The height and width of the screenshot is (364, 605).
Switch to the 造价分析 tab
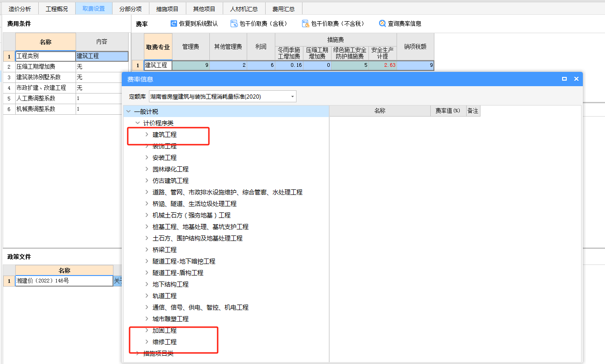[x=20, y=9]
